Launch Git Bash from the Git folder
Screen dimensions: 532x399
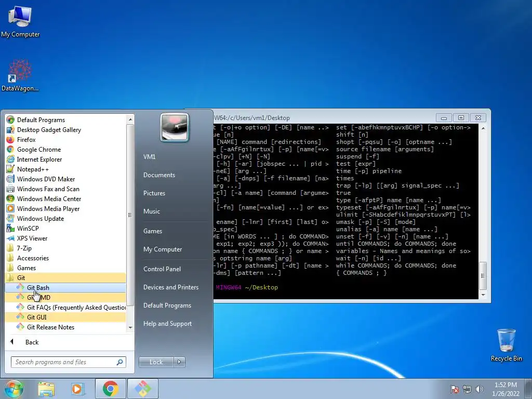click(x=66, y=287)
